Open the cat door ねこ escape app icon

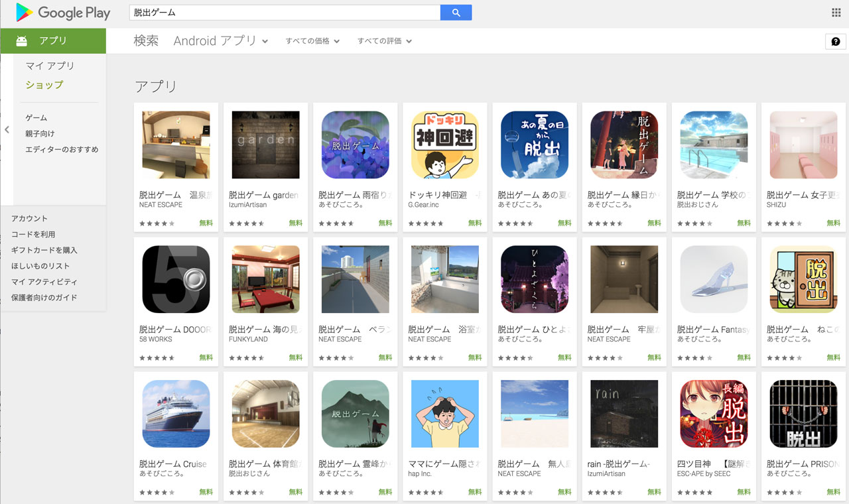click(x=803, y=279)
